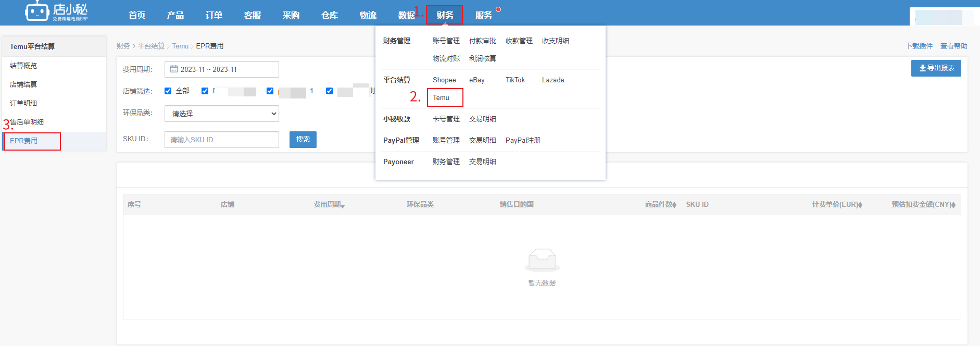The width and height of the screenshot is (980, 346).
Task: Sort table by 费用周期 column arrow
Action: tap(343, 206)
